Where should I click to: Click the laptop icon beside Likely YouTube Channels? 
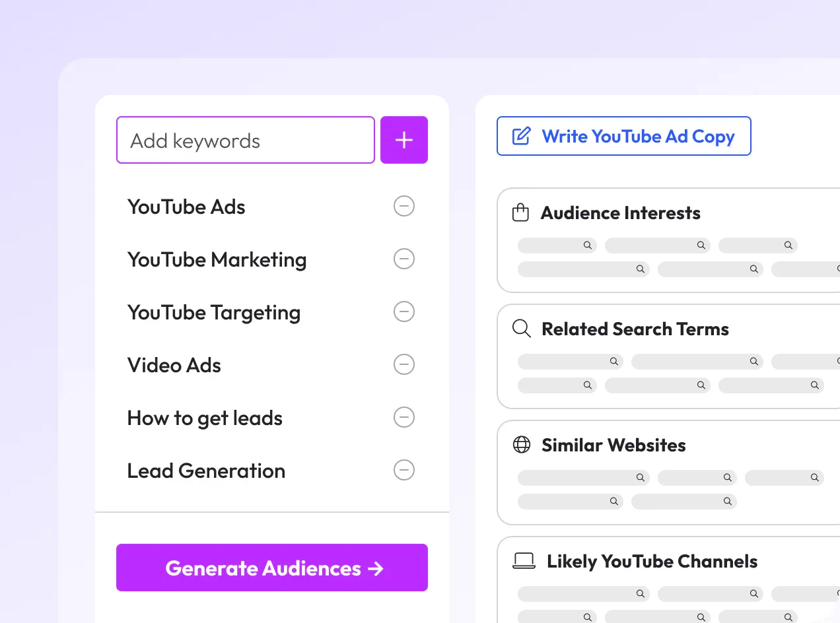point(523,561)
